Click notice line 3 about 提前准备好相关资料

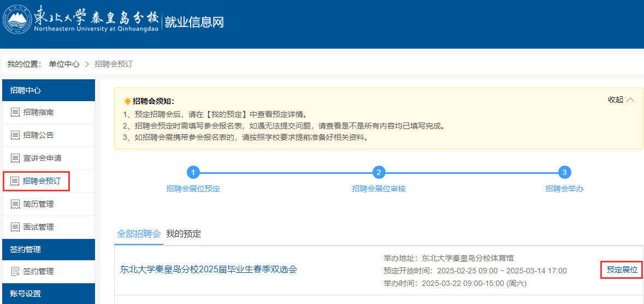pyautogui.click(x=246, y=137)
